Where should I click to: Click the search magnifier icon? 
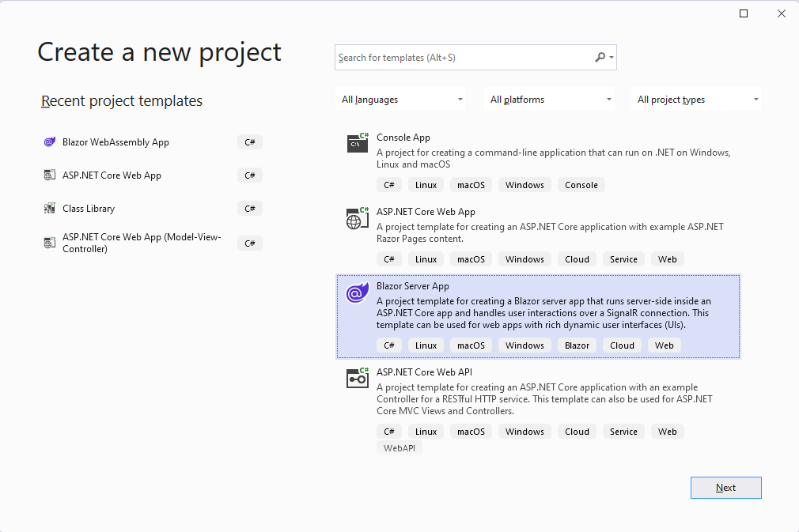600,58
